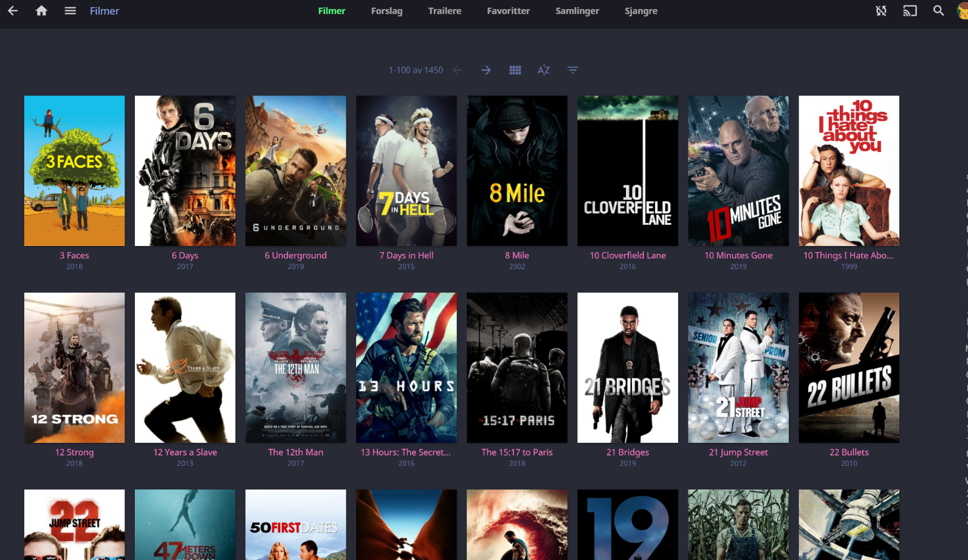Open the 21 Bridges poster

pos(628,367)
